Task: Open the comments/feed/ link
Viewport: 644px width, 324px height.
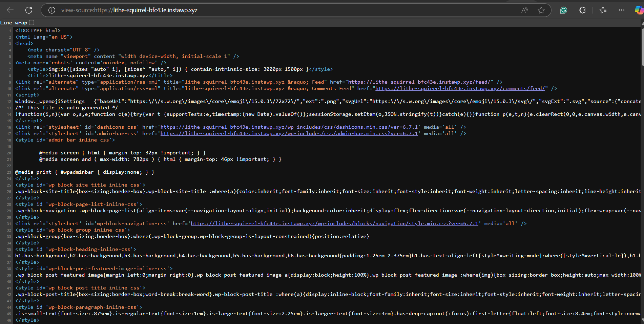Action: tap(460, 88)
